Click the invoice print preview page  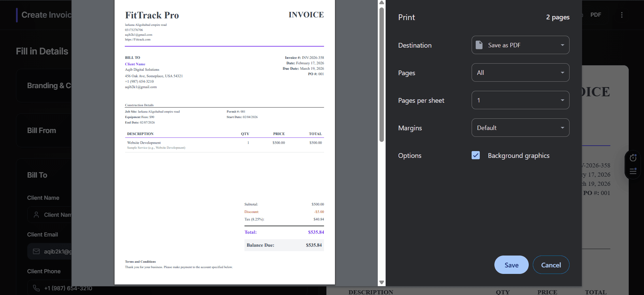point(225,142)
